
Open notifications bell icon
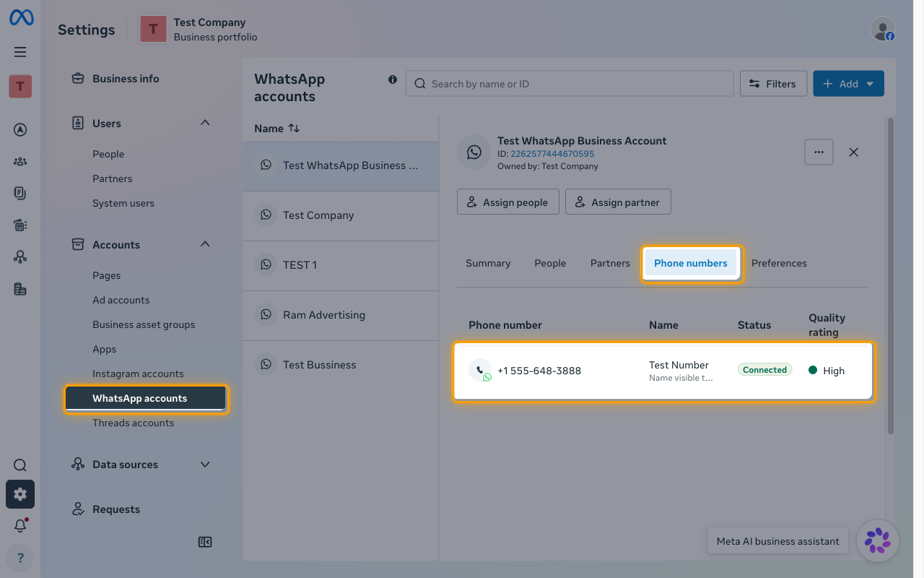[x=20, y=526]
